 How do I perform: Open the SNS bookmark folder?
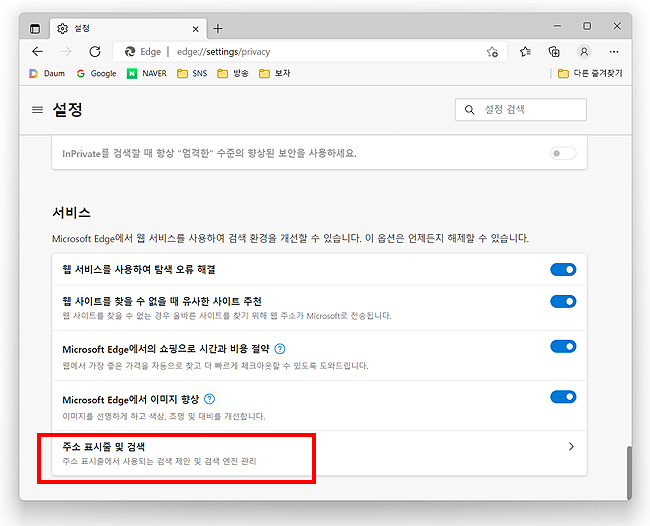pos(192,73)
